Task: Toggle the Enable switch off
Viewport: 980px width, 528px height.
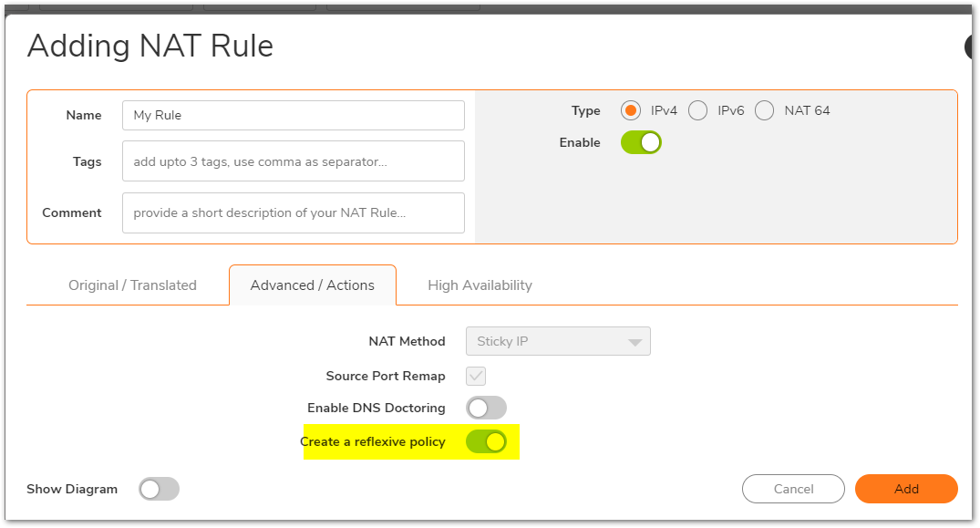Action: [x=641, y=142]
